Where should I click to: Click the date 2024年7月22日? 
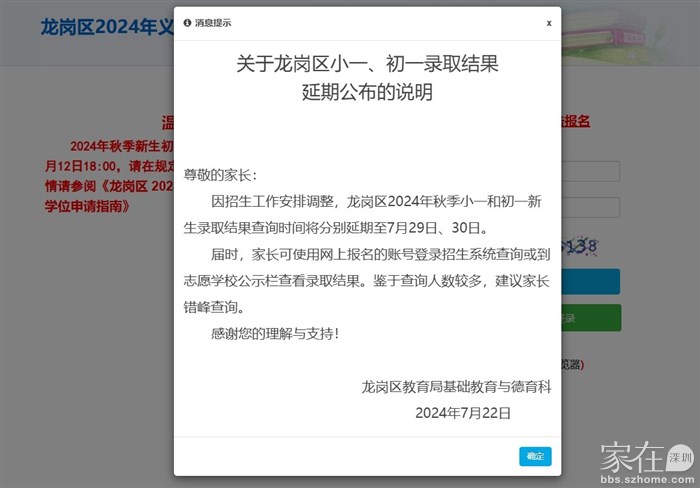tap(463, 412)
